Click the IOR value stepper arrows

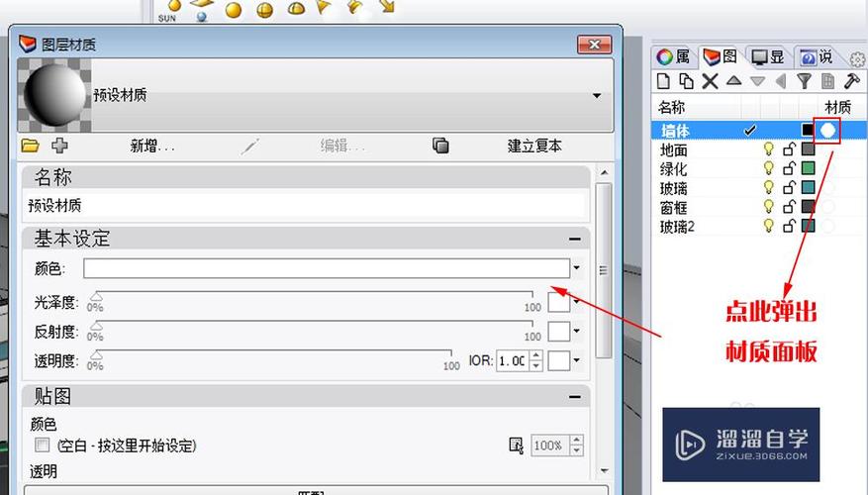pos(535,360)
